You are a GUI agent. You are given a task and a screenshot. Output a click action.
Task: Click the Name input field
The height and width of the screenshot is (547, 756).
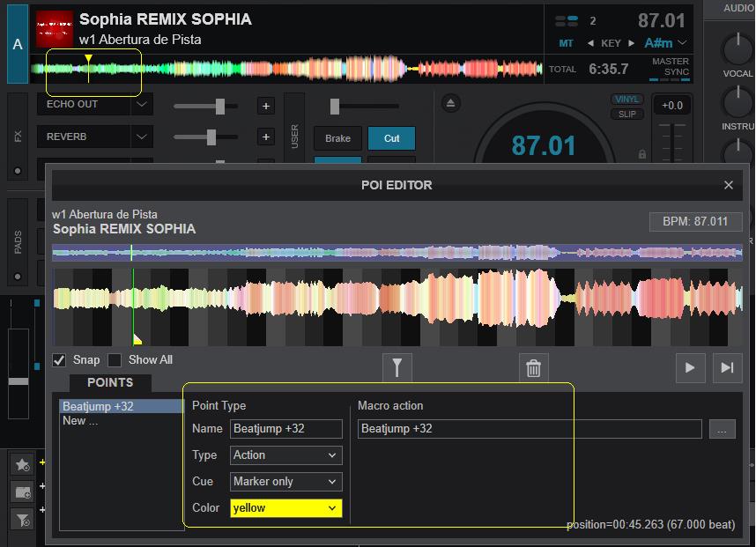click(x=285, y=429)
